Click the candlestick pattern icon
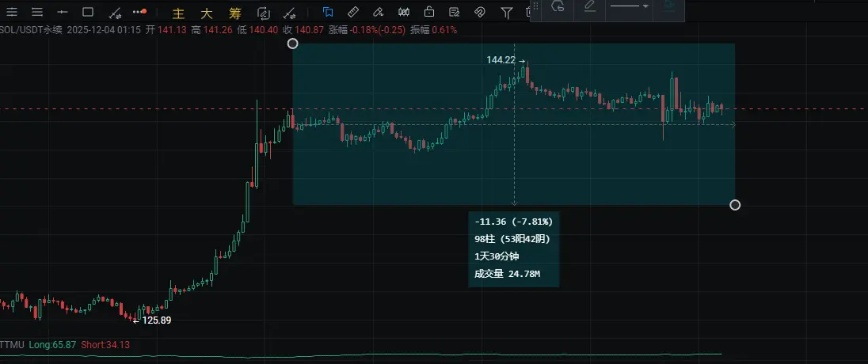Image resolution: width=868 pixels, height=364 pixels. coord(404,12)
